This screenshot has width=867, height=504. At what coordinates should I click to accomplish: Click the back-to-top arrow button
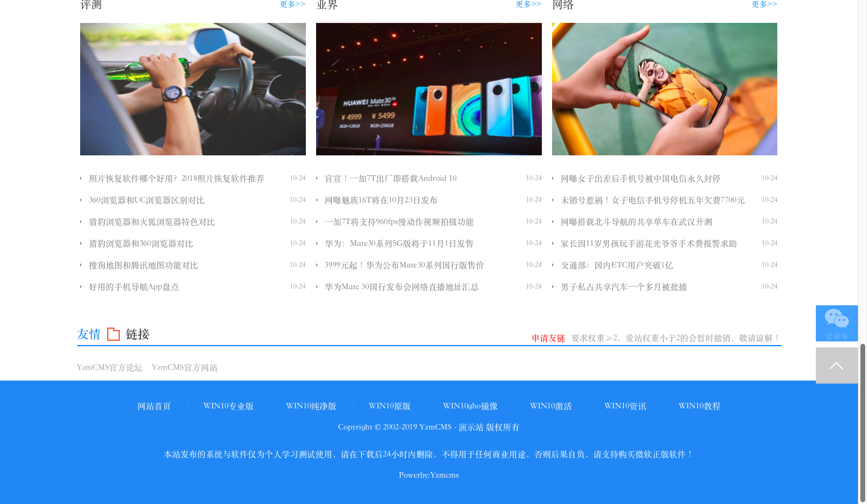point(836,366)
